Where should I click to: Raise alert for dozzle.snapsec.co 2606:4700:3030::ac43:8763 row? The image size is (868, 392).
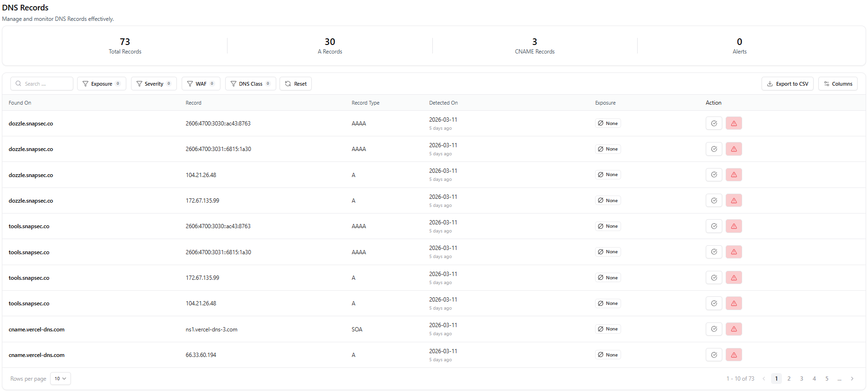pos(734,123)
